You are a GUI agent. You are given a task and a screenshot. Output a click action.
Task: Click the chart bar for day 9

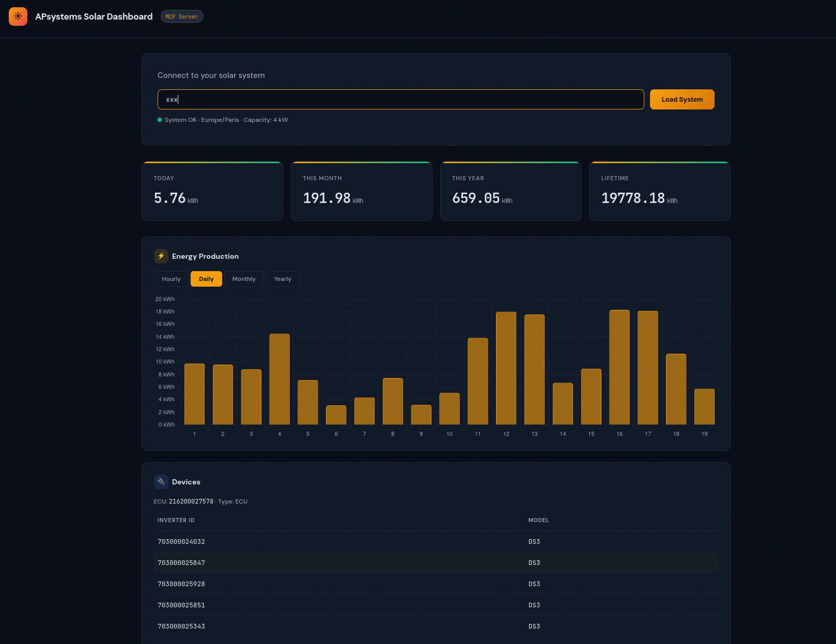tap(421, 415)
